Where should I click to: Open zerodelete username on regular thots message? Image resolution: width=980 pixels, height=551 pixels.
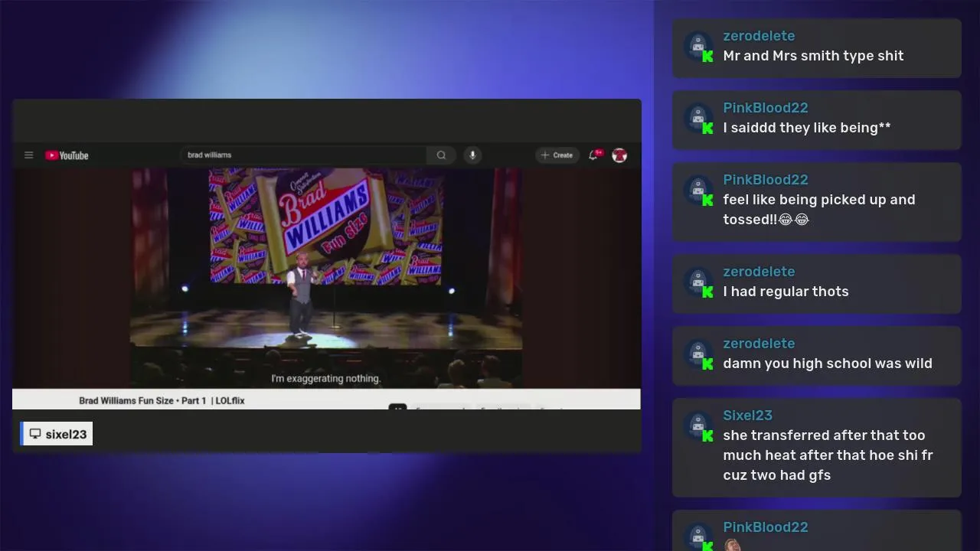coord(759,272)
